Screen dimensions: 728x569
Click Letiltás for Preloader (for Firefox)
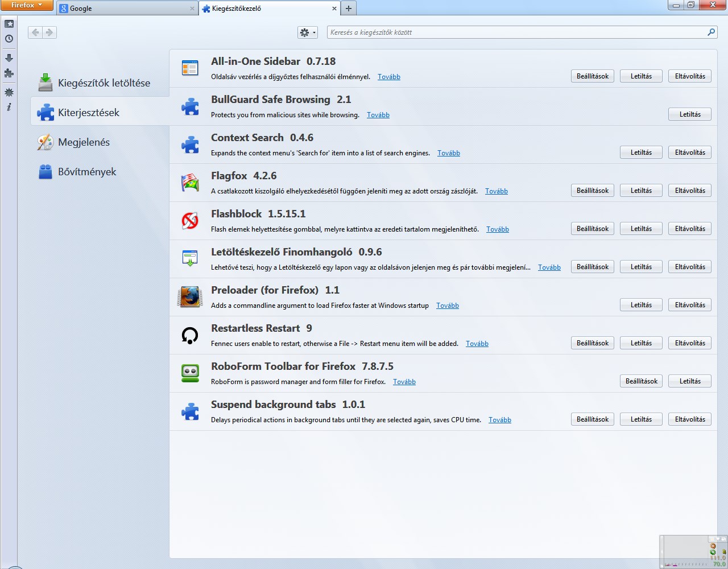tap(641, 305)
